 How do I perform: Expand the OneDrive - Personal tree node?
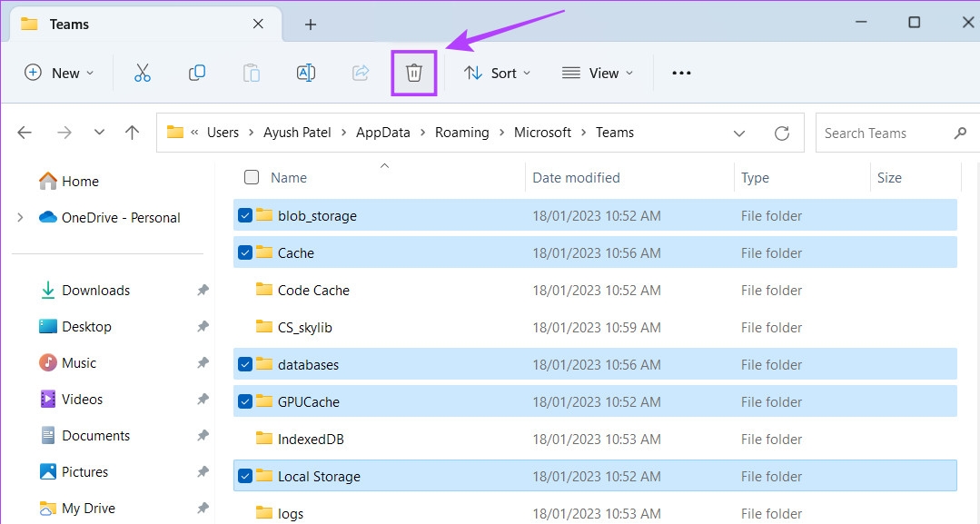[x=21, y=218]
